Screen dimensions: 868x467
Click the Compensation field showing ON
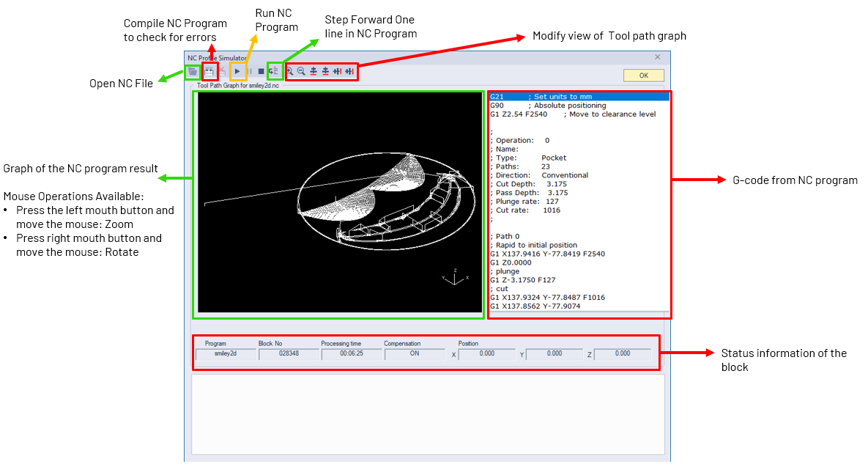415,354
